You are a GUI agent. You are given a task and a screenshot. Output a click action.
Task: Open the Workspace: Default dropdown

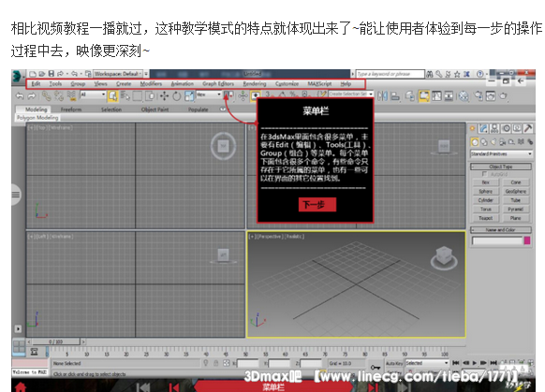pos(118,74)
